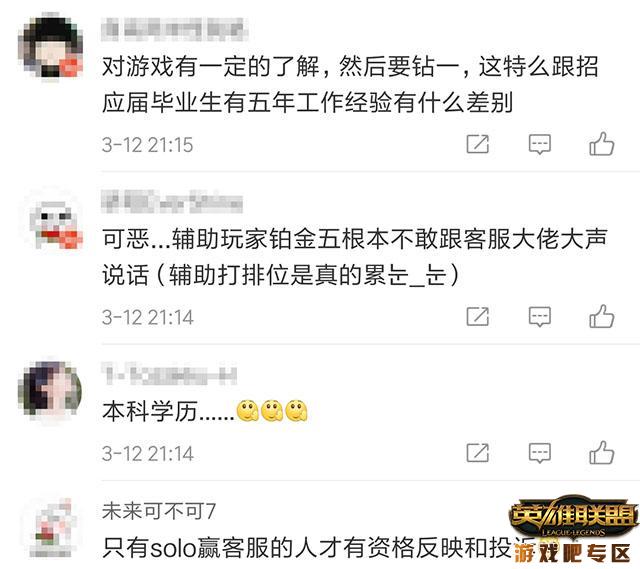
Task: Open username 未来可不可7 profile
Action: pyautogui.click(x=159, y=511)
